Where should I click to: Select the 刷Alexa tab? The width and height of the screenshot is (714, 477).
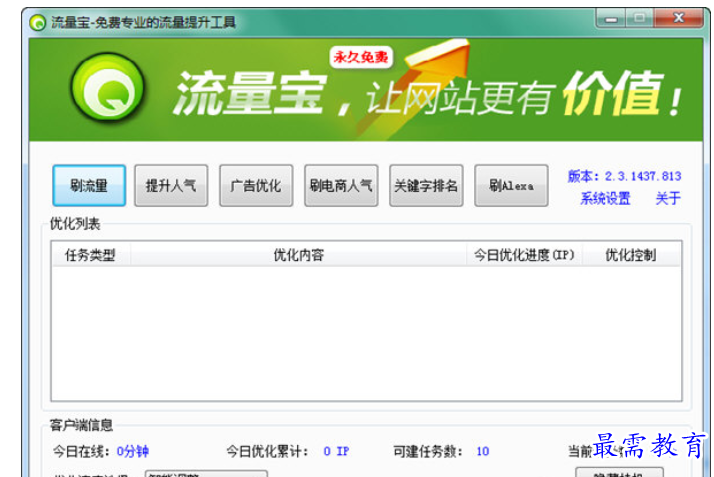pos(511,185)
